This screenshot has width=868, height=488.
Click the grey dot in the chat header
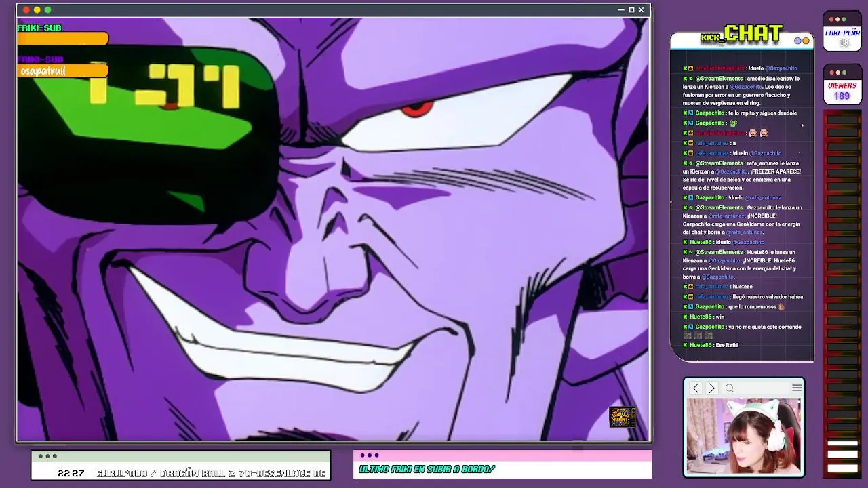(798, 41)
